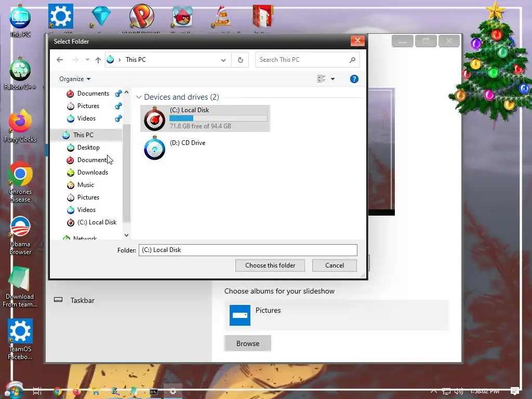Click the Start button on taskbar
The height and width of the screenshot is (399, 532).
click(x=14, y=391)
